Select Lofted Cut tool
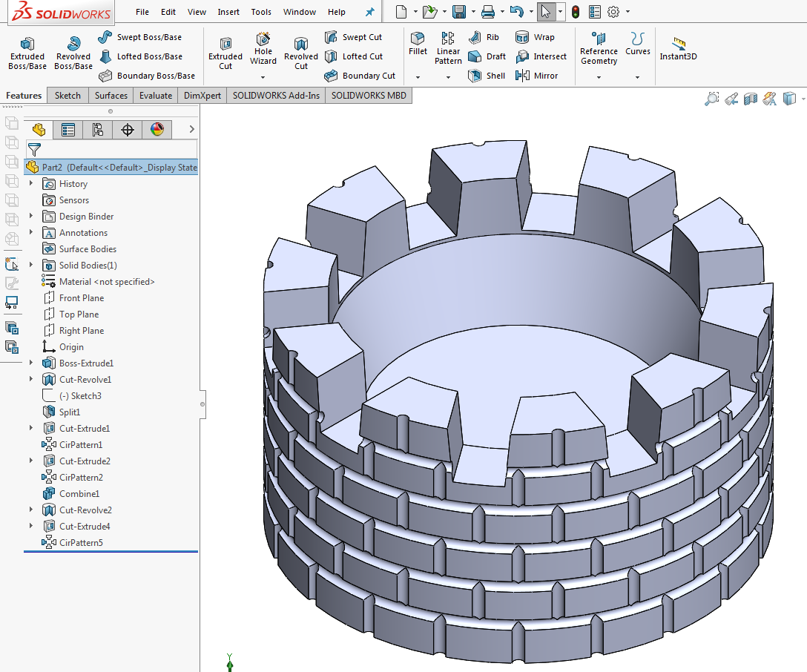The height and width of the screenshot is (672, 807). [354, 56]
